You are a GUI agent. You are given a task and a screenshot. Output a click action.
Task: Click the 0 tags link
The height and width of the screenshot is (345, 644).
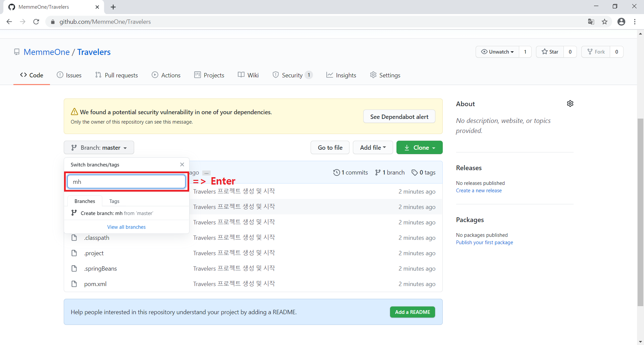point(424,172)
